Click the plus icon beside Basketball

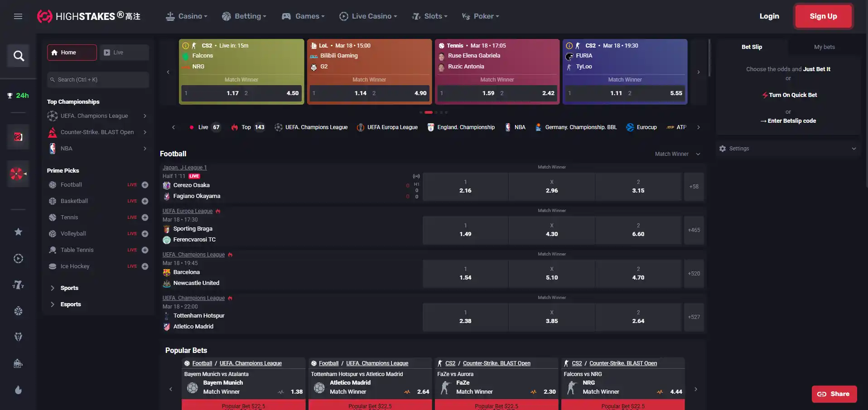[145, 201]
